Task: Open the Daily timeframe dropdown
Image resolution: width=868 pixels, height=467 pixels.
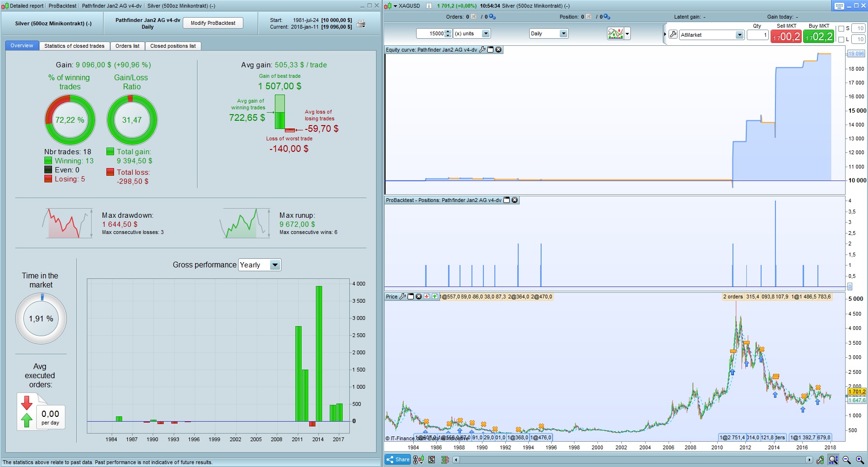Action: pyautogui.click(x=549, y=33)
